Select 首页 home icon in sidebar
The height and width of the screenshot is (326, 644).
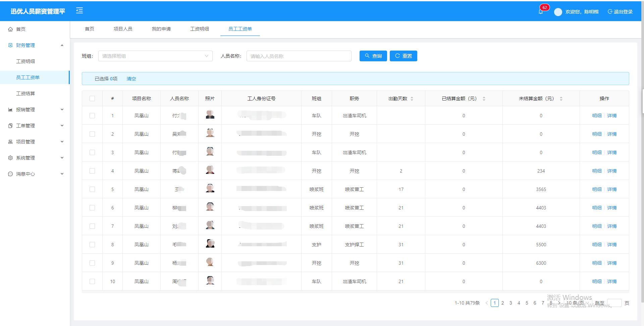10,29
